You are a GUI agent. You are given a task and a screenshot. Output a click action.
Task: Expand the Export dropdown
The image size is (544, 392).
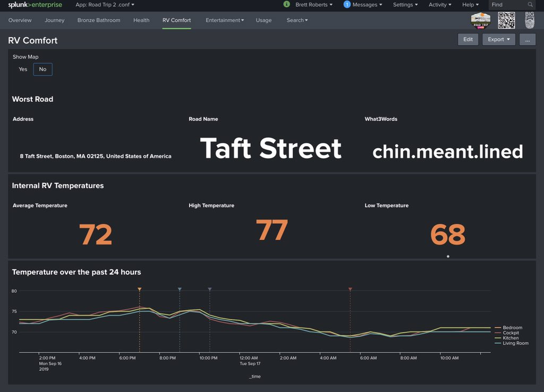pos(498,39)
